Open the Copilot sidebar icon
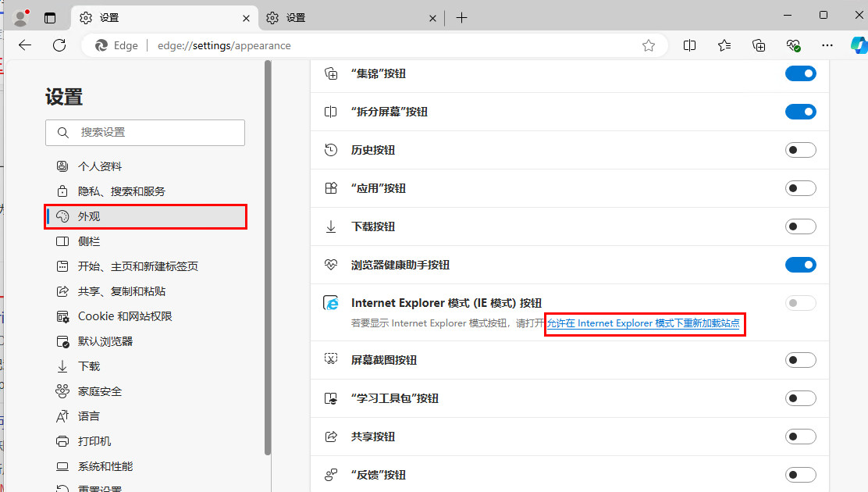 (x=859, y=45)
